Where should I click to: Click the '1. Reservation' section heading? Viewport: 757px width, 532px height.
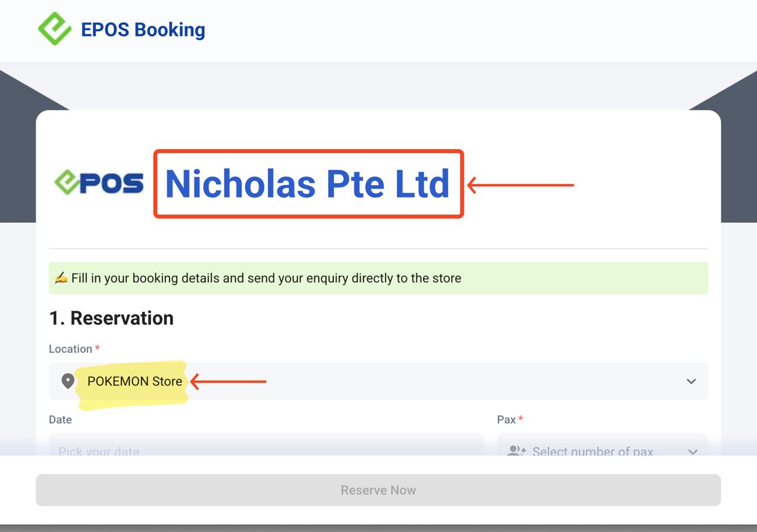click(x=111, y=318)
